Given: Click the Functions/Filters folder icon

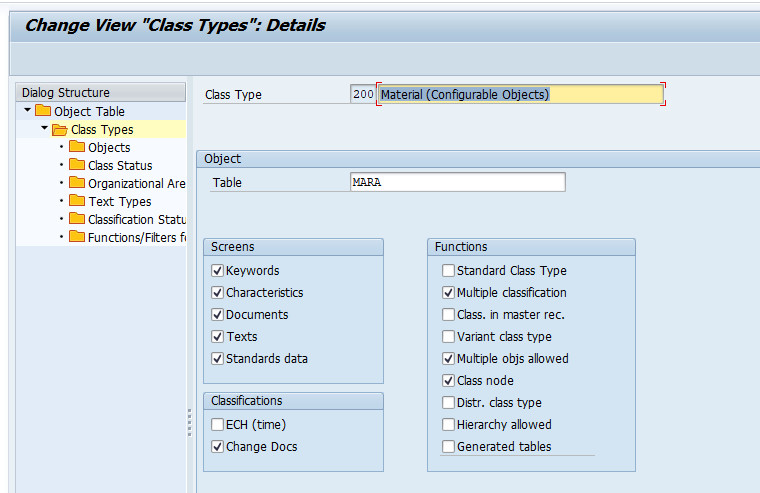Looking at the screenshot, I should pos(77,237).
